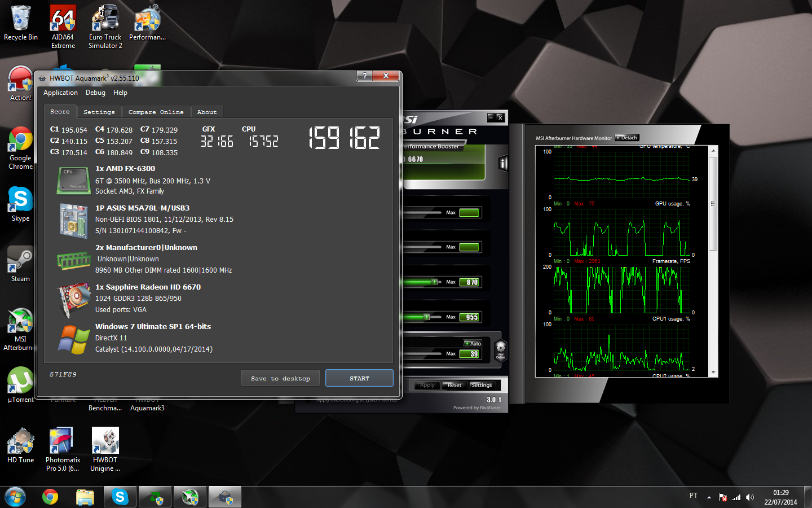
Task: Click the Sapphire Radeon graphics card icon
Action: 74,300
